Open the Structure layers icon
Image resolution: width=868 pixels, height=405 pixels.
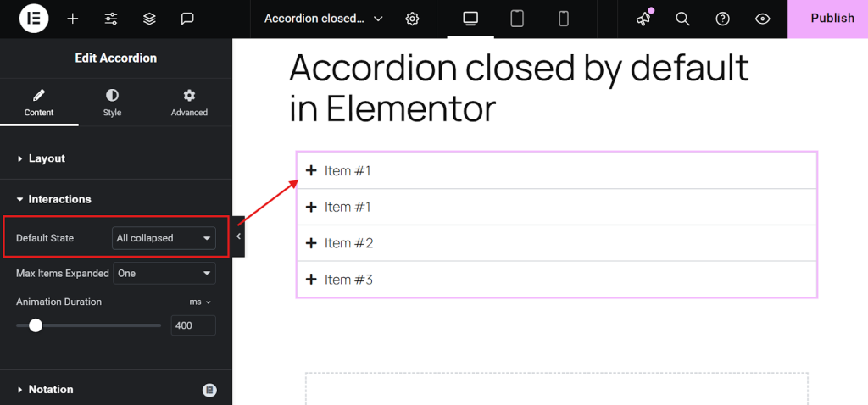coord(149,19)
